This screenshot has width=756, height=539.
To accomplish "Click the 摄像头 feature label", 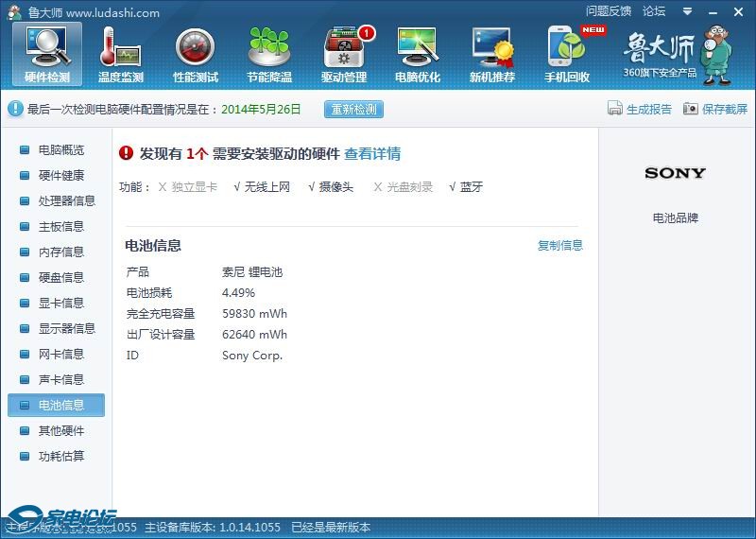I will point(336,186).
